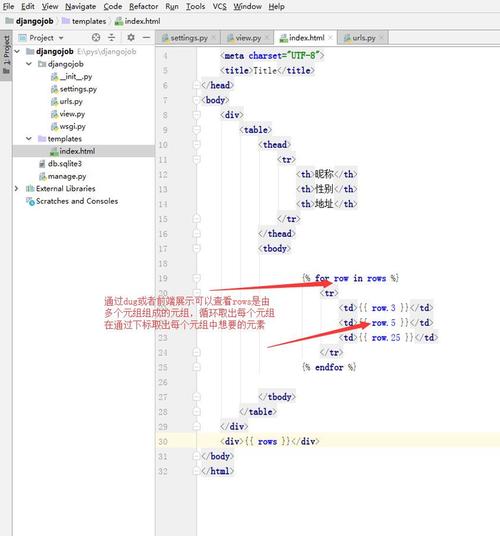Open the Help menu
The image size is (500, 536).
point(276,6)
